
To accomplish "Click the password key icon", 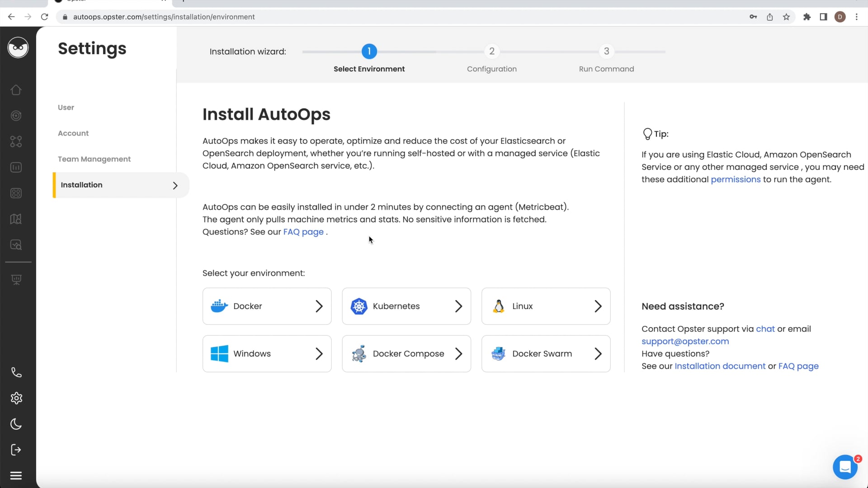I will click(x=753, y=17).
